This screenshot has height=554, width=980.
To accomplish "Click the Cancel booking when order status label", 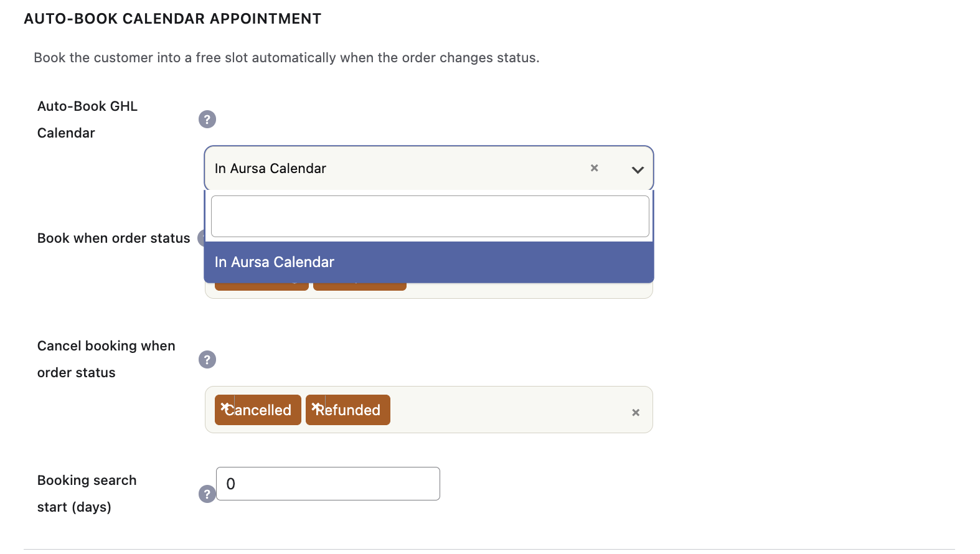I will click(106, 359).
